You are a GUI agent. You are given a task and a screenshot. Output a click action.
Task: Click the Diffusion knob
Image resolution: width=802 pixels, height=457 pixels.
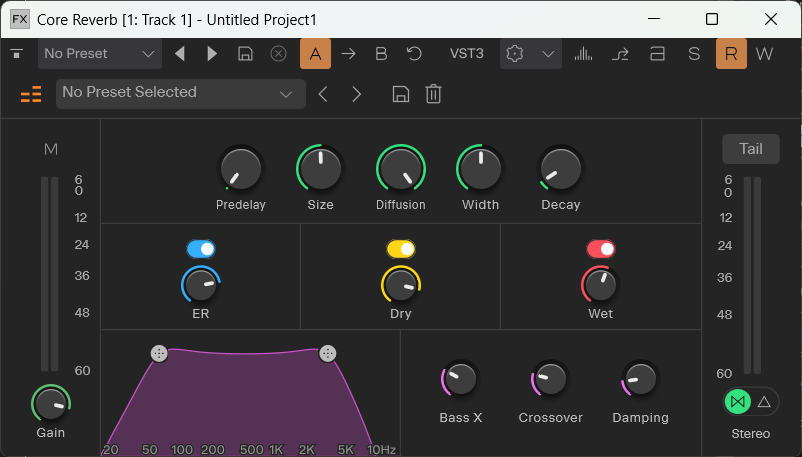[x=400, y=169]
